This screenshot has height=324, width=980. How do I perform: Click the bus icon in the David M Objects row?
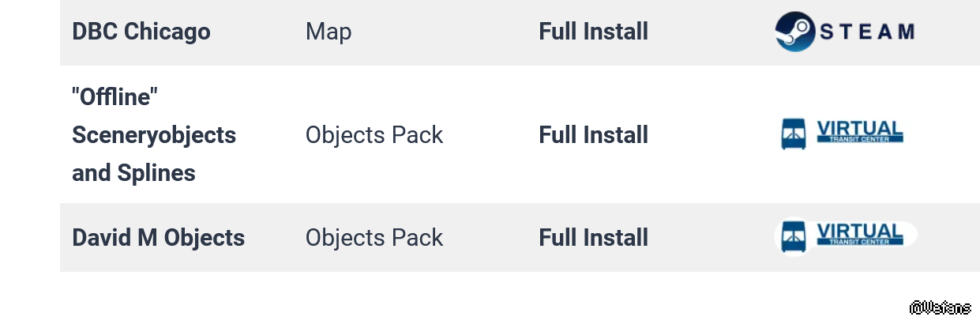pyautogui.click(x=794, y=237)
